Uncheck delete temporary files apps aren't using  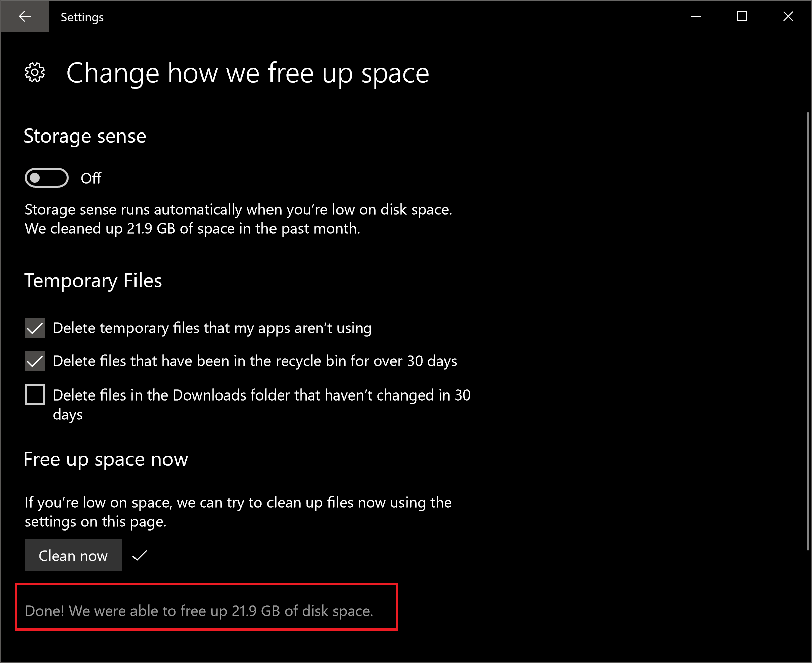pos(35,328)
